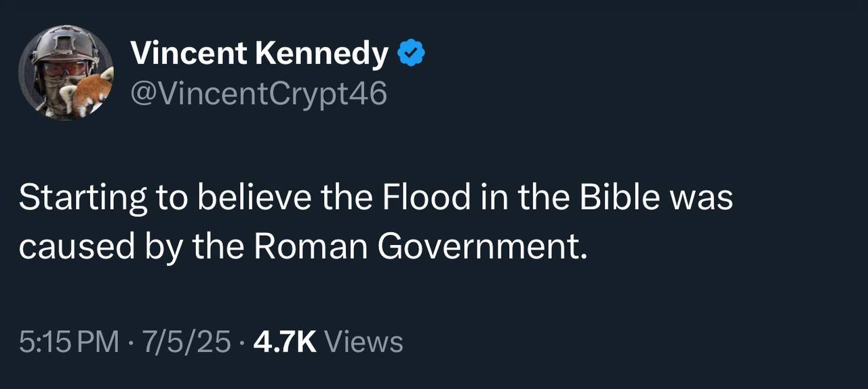Click the word "Flood" in the tweet

click(x=426, y=198)
